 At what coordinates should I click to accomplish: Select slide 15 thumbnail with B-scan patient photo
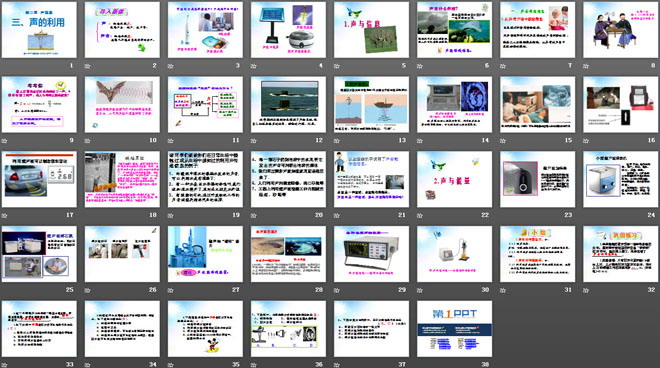click(538, 104)
